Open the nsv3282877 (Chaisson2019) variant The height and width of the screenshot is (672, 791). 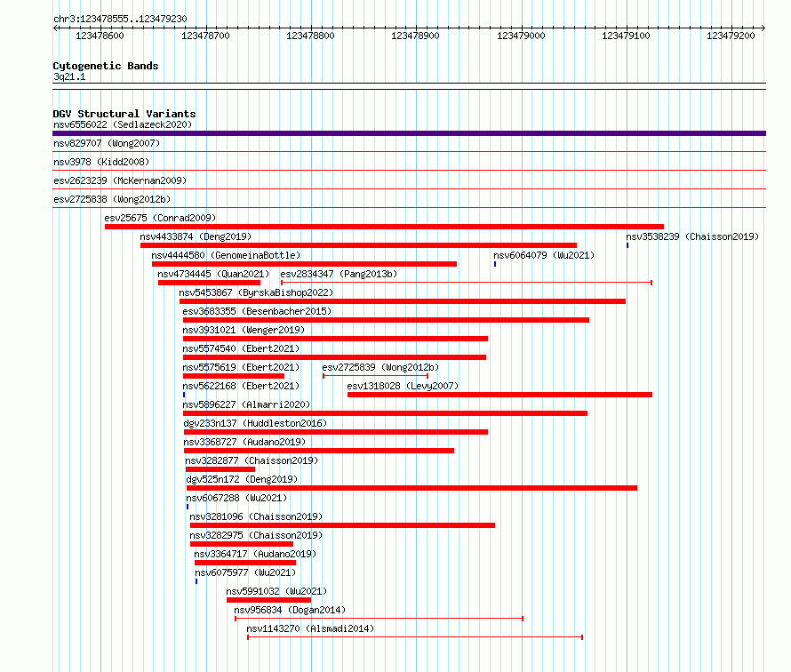coord(252,460)
